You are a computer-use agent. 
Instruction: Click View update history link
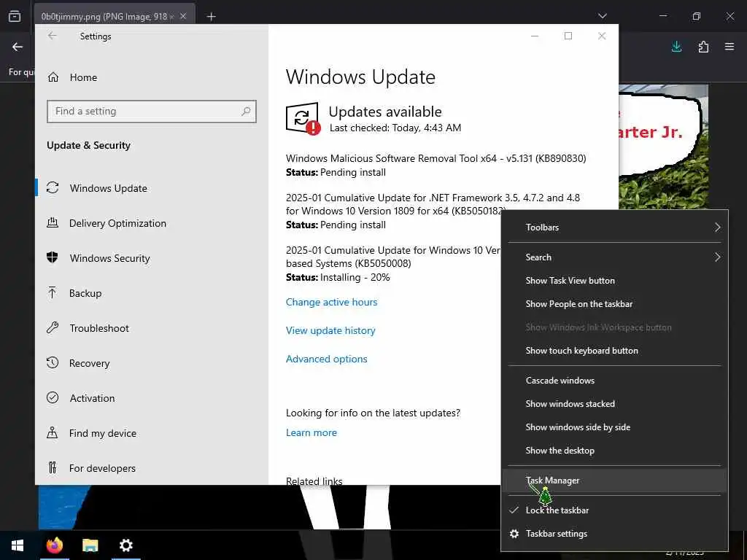[x=330, y=330]
